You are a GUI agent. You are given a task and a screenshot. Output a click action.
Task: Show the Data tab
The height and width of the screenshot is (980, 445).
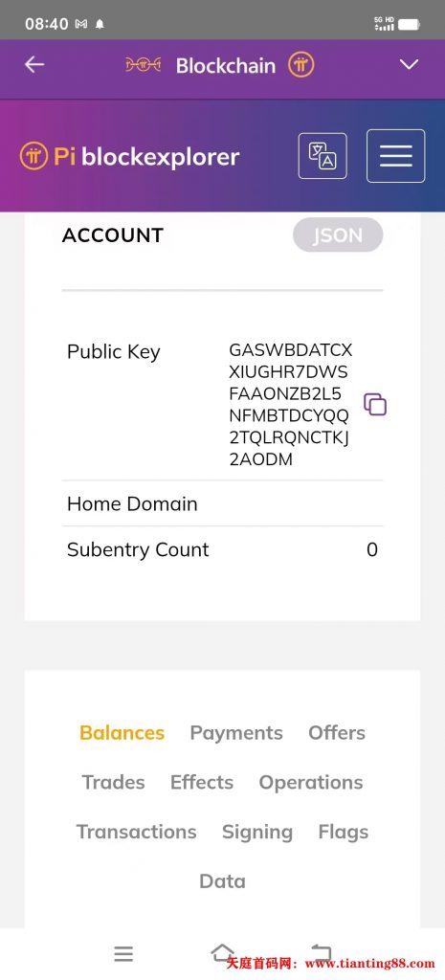222,881
